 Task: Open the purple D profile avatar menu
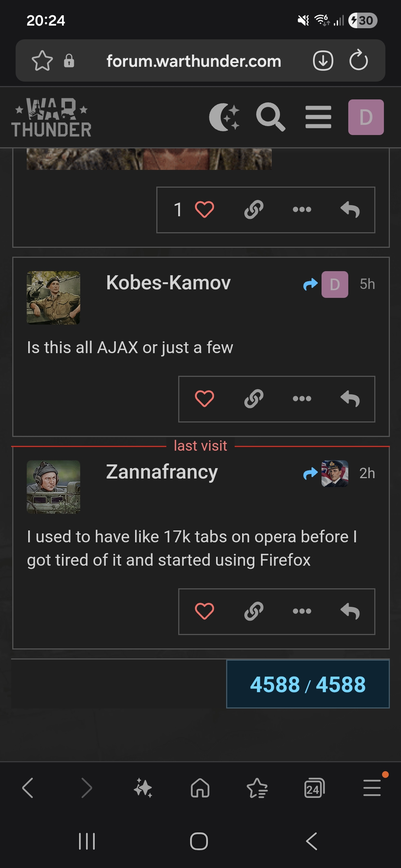pos(366,117)
